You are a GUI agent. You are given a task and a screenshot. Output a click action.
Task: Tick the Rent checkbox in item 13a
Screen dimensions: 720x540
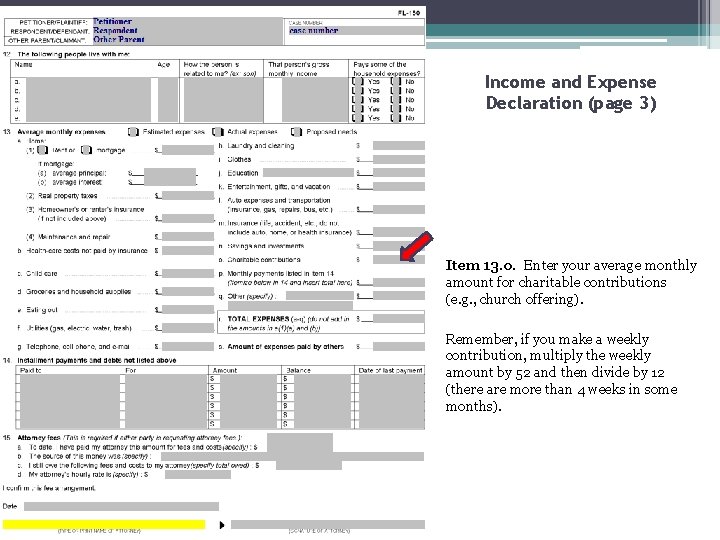(43, 150)
